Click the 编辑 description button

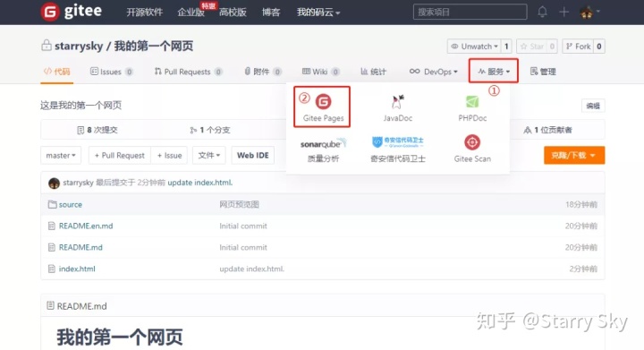593,106
